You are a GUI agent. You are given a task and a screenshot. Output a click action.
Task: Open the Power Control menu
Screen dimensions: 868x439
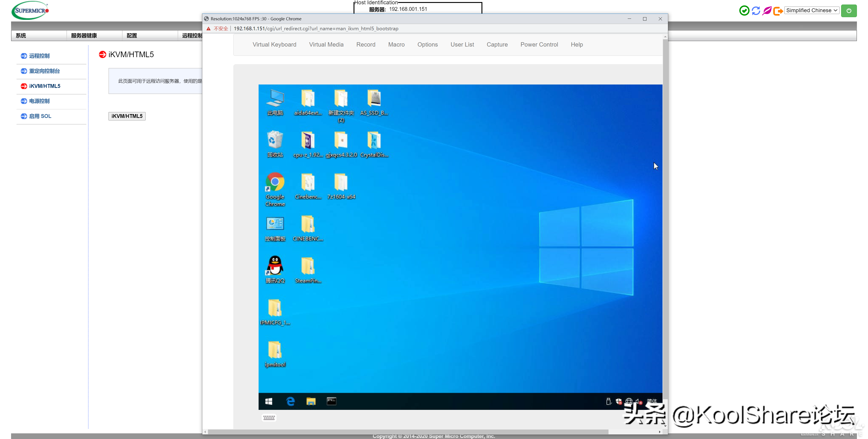pyautogui.click(x=539, y=45)
